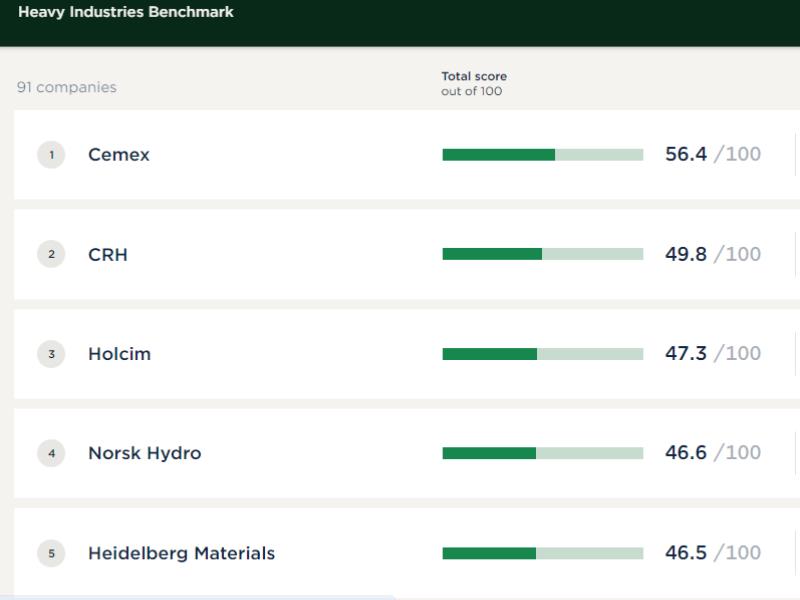The width and height of the screenshot is (800, 600).
Task: Click the 91 companies count label
Action: click(66, 87)
